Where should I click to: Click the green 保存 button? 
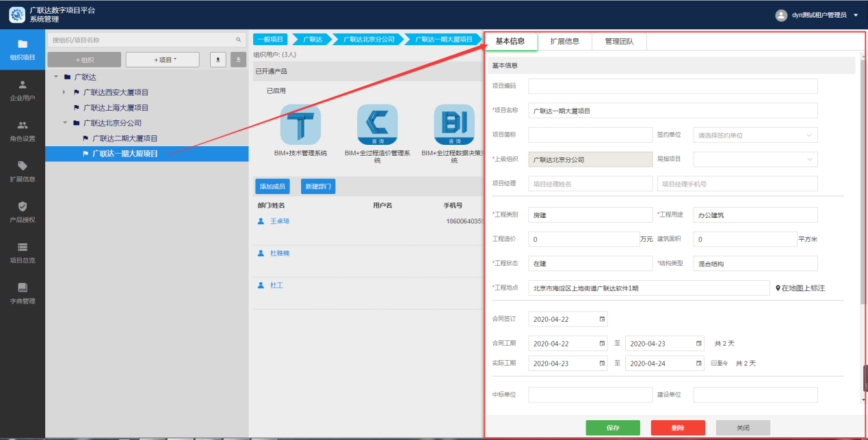pyautogui.click(x=613, y=428)
